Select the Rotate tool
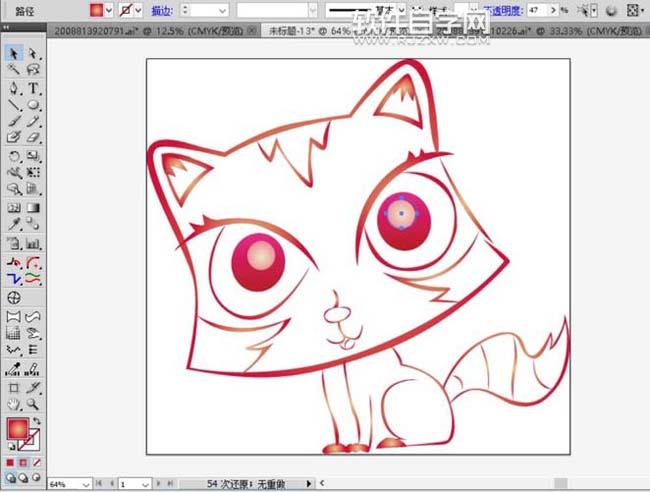 14,156
